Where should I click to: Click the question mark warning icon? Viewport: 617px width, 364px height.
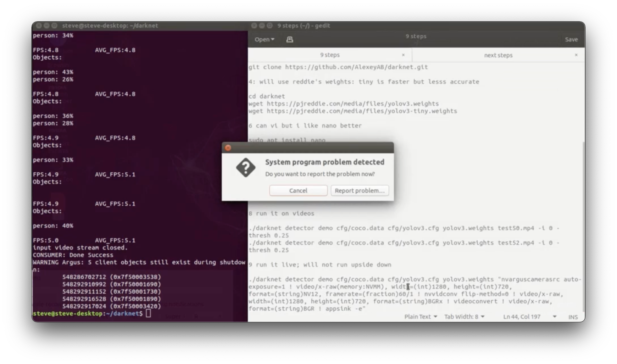click(x=246, y=168)
